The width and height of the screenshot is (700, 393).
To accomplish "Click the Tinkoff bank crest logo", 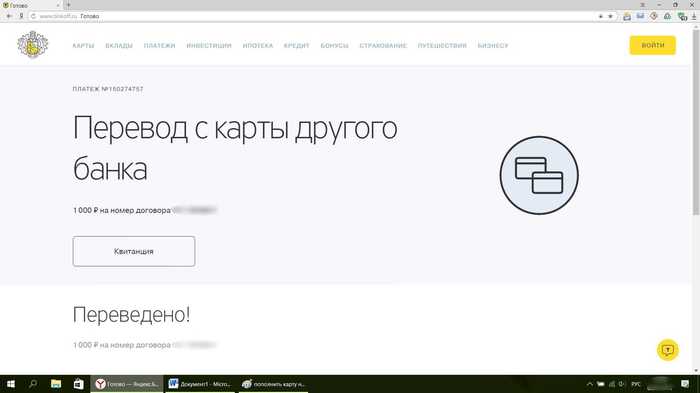I will pyautogui.click(x=33, y=44).
